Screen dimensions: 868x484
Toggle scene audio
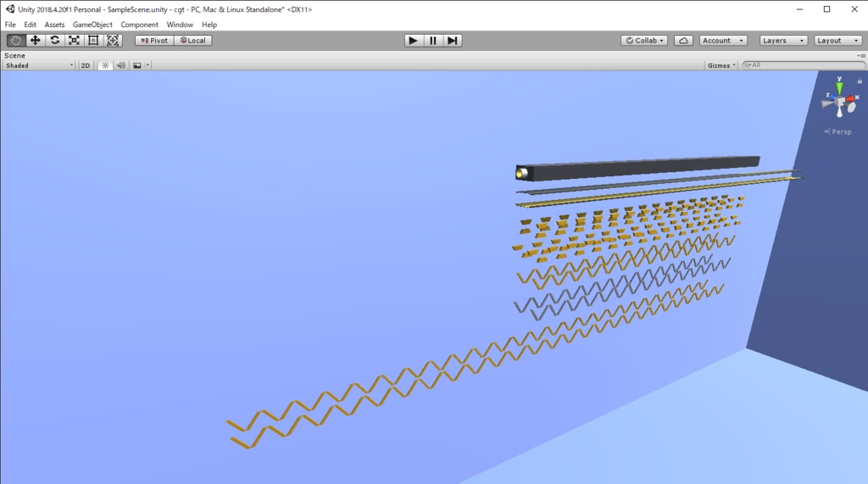point(120,65)
